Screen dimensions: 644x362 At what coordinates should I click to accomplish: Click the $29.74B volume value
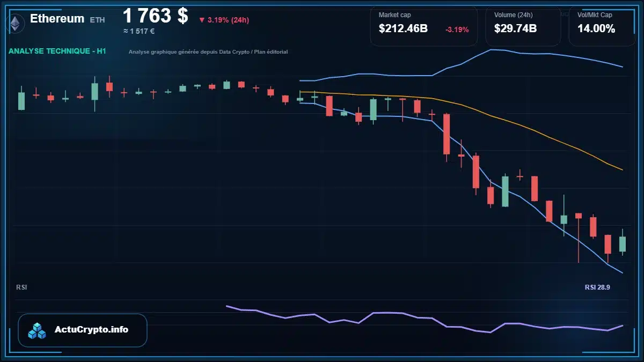[x=515, y=29]
